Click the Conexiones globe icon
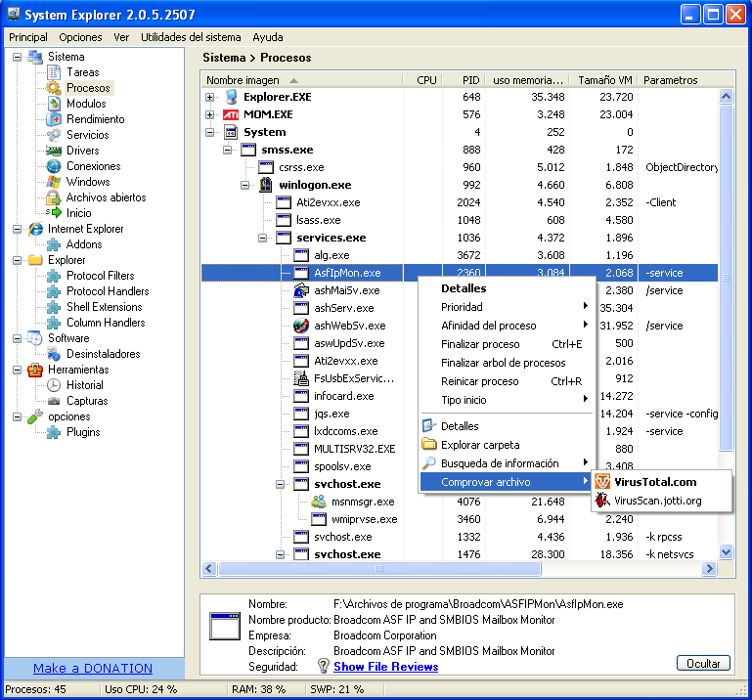 [x=54, y=166]
